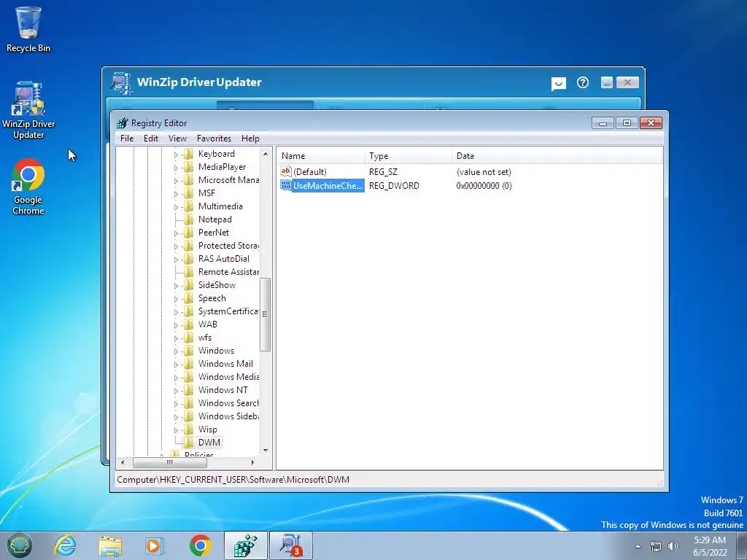
Task: Click the horizontal scrollbar right arrow
Action: [x=252, y=462]
